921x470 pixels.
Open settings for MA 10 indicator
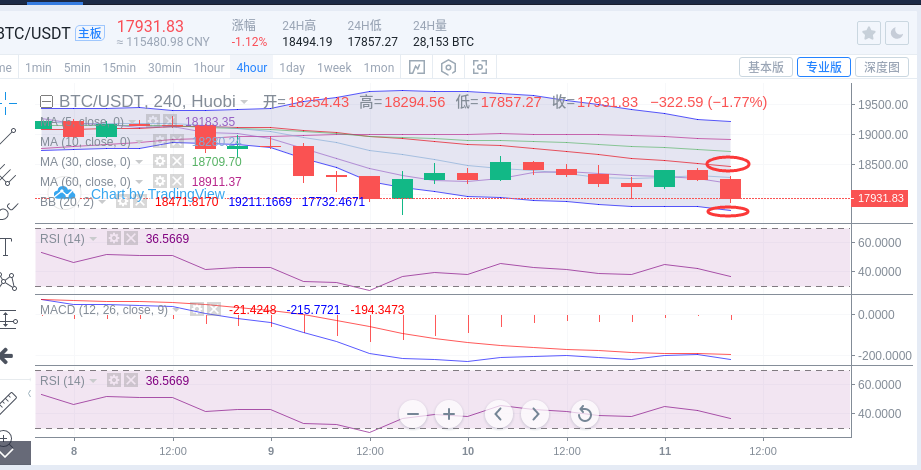pyautogui.click(x=160, y=141)
